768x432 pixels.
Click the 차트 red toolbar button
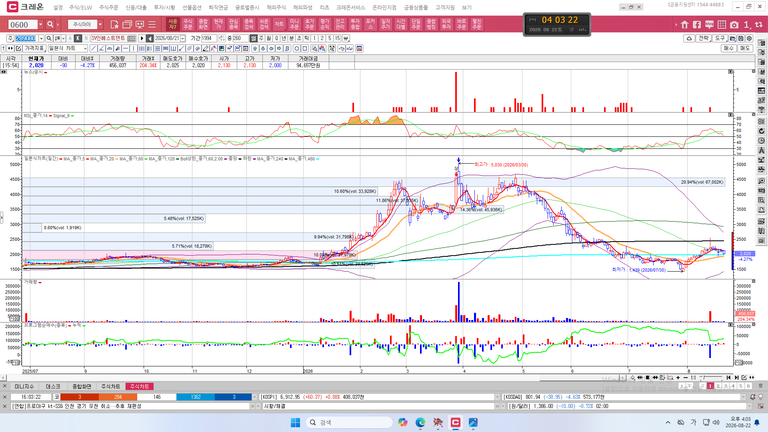click(279, 24)
